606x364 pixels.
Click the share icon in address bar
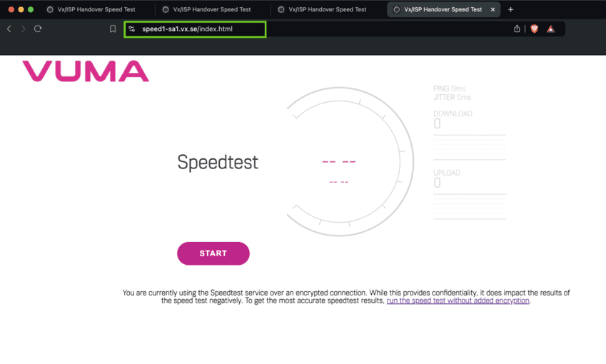(x=517, y=29)
